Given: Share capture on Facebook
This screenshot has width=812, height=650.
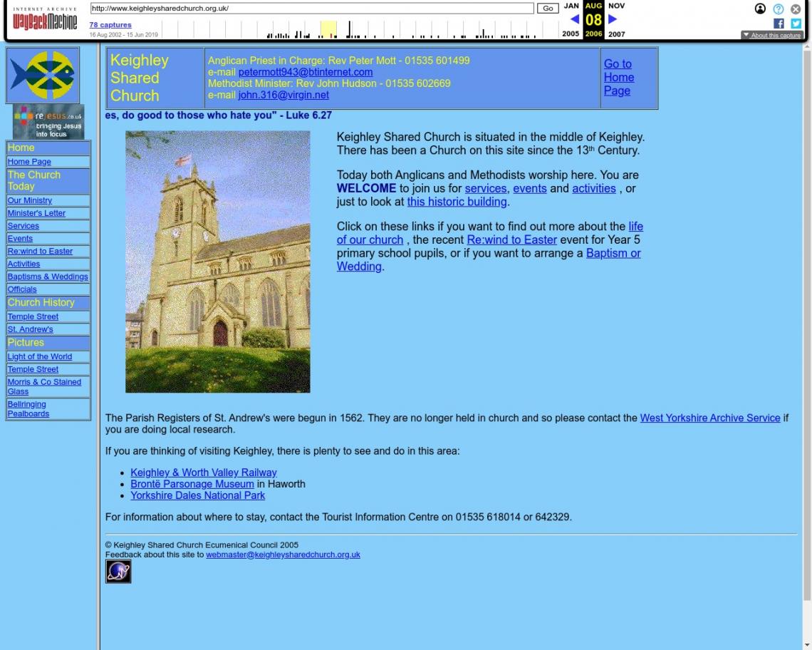Looking at the screenshot, I should pos(779,24).
